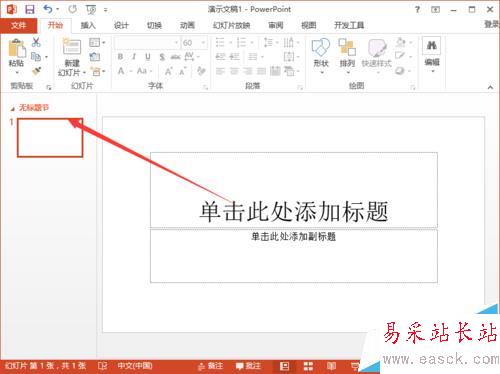Screen dimensions: 500x374
Task: Switch to the 幻灯片放映 (Slide Show) tab
Action: point(231,25)
